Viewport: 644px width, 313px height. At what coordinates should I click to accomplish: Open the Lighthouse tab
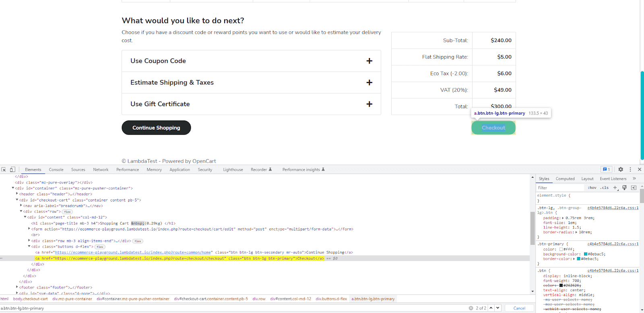coord(233,170)
